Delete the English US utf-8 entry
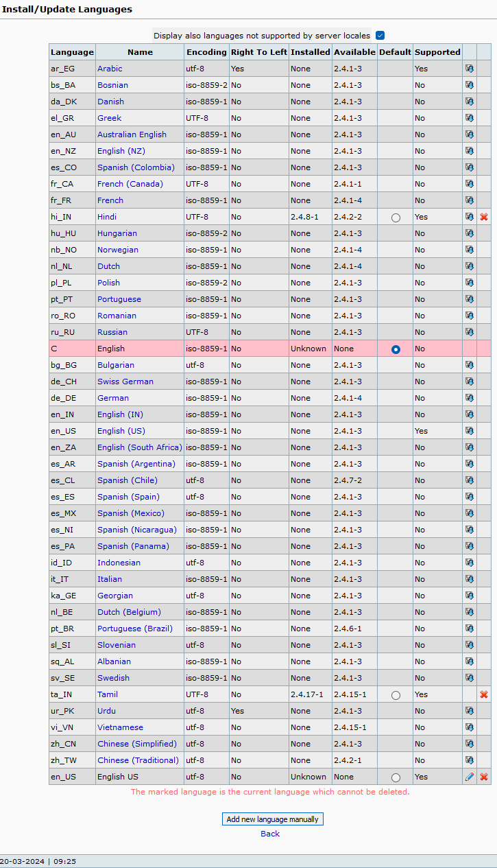The width and height of the screenshot is (497, 868). (484, 777)
